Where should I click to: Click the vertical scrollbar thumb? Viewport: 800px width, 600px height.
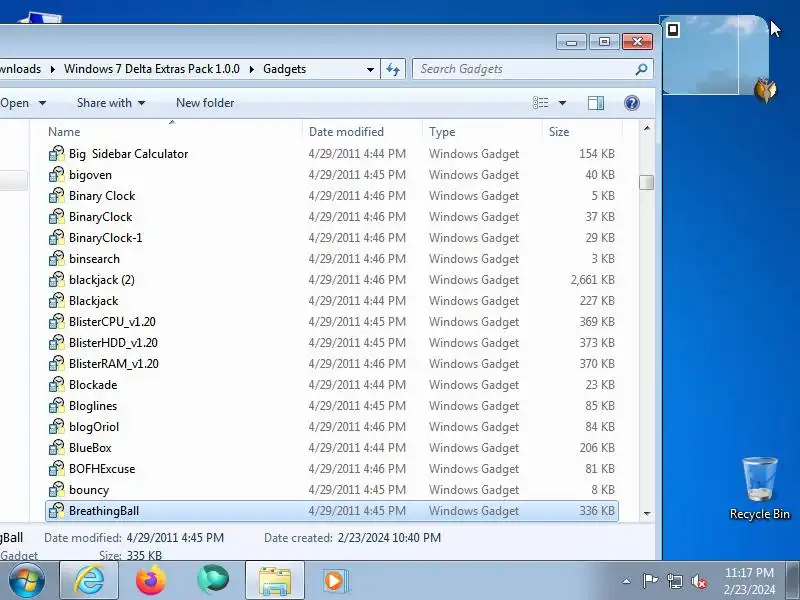coord(646,182)
